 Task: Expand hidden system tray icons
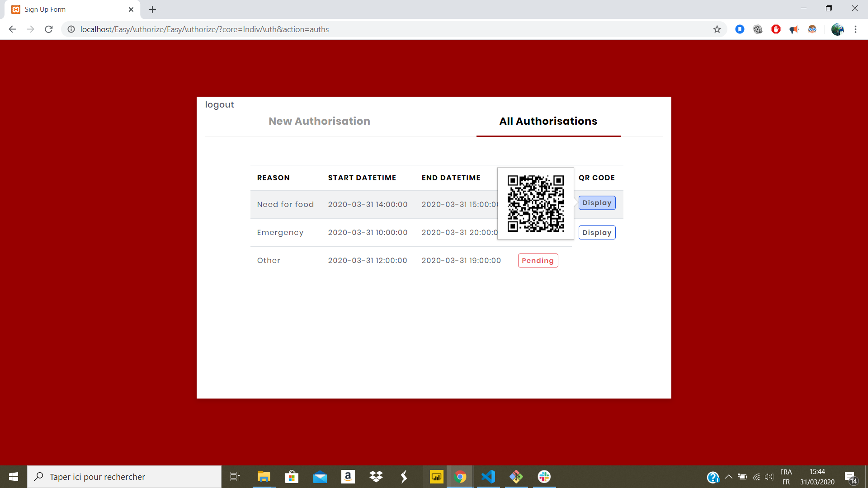pos(728,477)
